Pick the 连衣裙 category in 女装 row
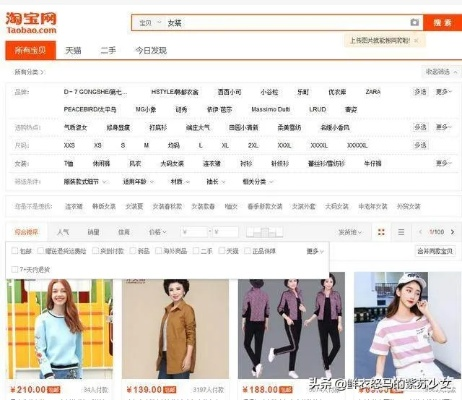Viewport: 462px width, 400px height. click(x=212, y=163)
